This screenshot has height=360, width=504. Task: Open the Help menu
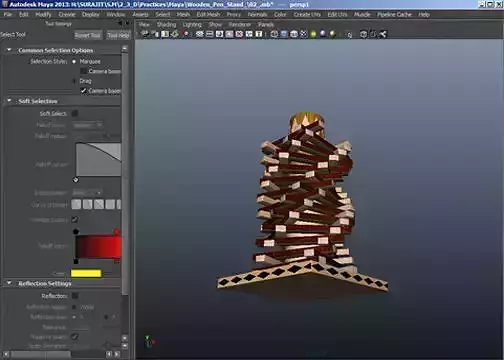[x=424, y=14]
